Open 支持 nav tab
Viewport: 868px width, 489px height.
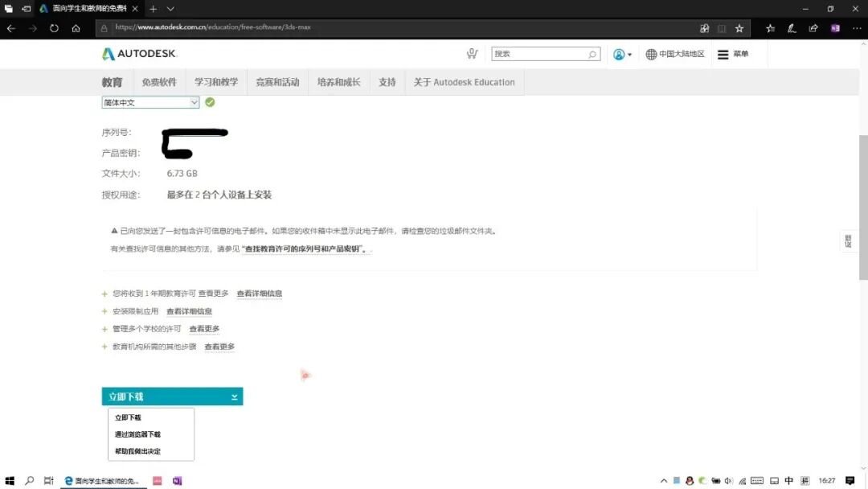tap(387, 82)
